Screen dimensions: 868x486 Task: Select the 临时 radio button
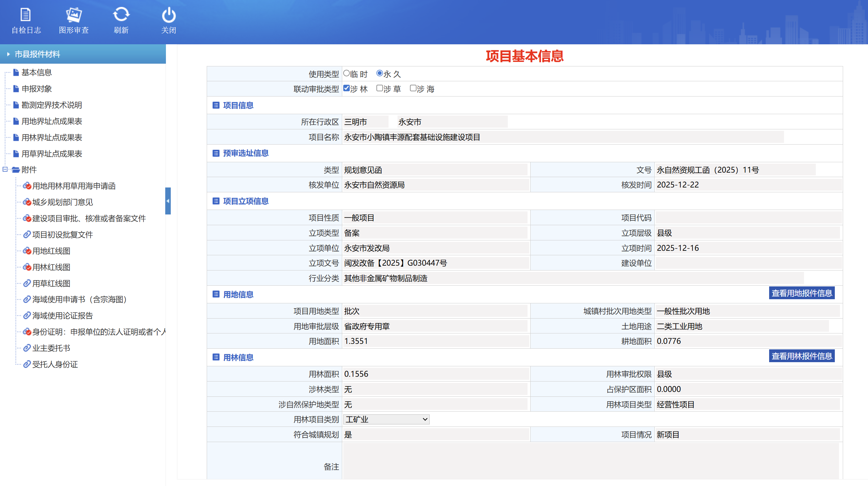[x=346, y=73]
